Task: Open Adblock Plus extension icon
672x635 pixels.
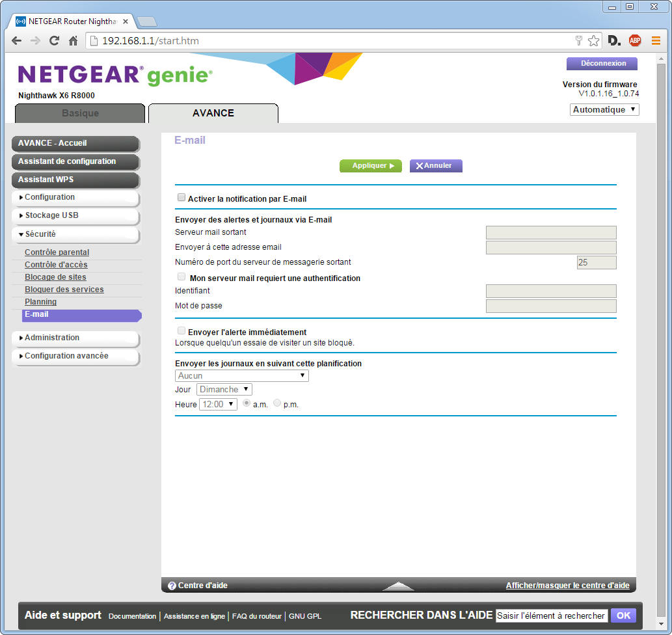Action: click(x=635, y=41)
